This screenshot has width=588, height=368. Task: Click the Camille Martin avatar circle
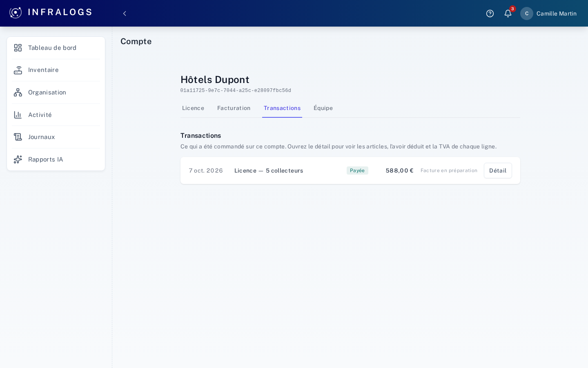(x=527, y=13)
